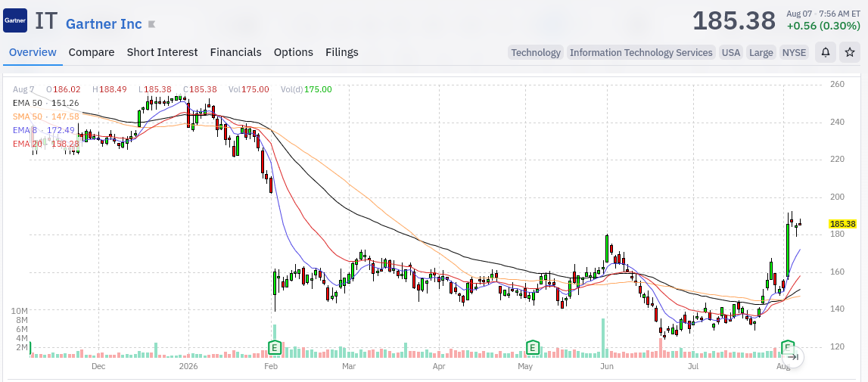Click the Aug 07 7:56 AM ET timestamp

pyautogui.click(x=823, y=14)
